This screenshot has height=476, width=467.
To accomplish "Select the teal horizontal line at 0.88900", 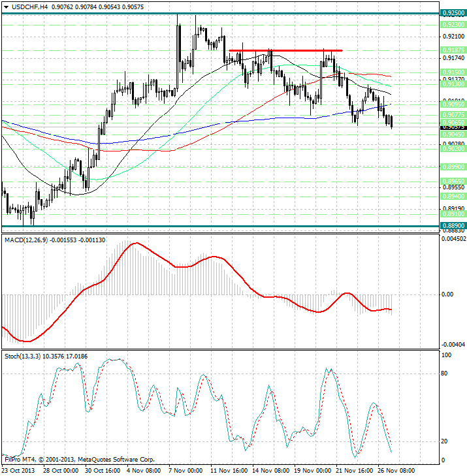I will pyautogui.click(x=221, y=226).
